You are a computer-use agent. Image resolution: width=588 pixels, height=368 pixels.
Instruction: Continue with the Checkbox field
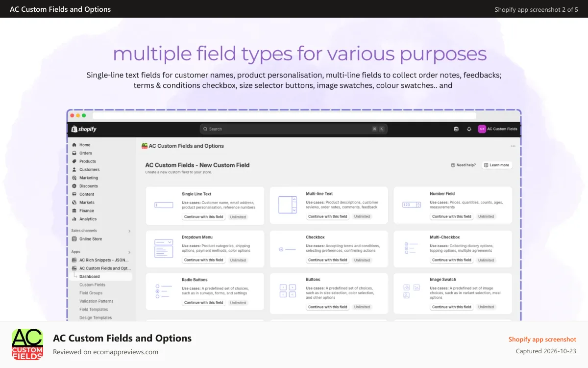[x=328, y=260]
